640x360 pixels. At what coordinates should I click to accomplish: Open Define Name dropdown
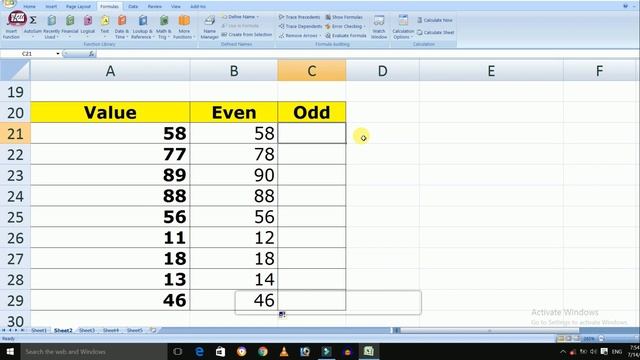241,17
